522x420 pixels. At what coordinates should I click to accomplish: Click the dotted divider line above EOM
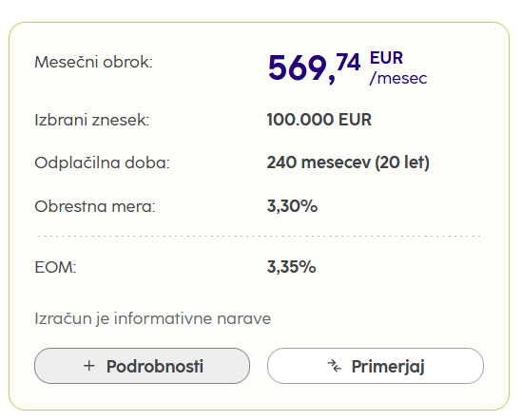point(260,236)
